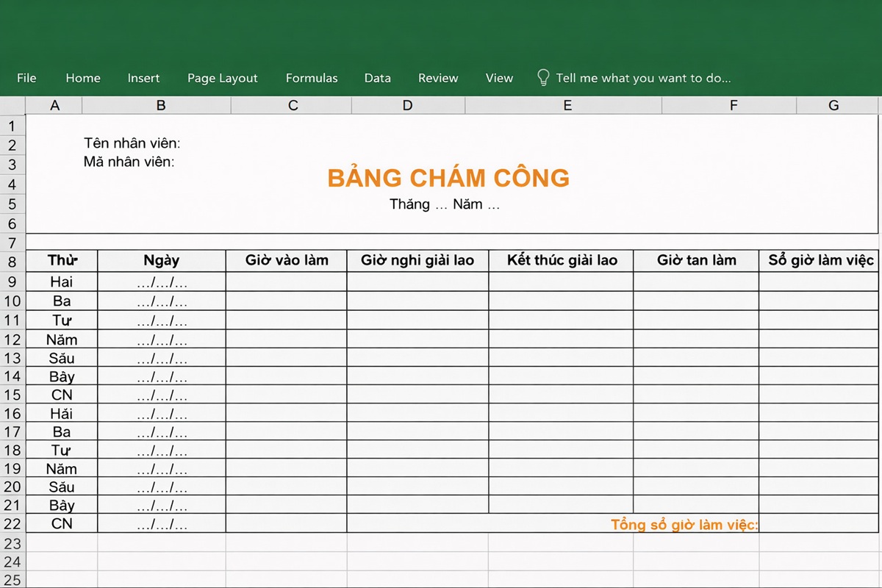Click the Hai cell under Thứ column
Viewport: 882px width, 588px height.
(62, 282)
